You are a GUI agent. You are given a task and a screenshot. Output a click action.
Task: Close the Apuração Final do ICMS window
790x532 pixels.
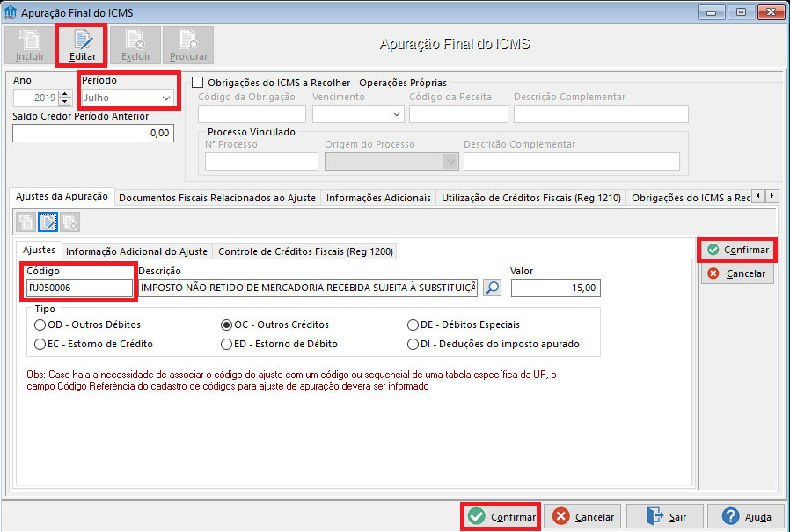pos(771,12)
